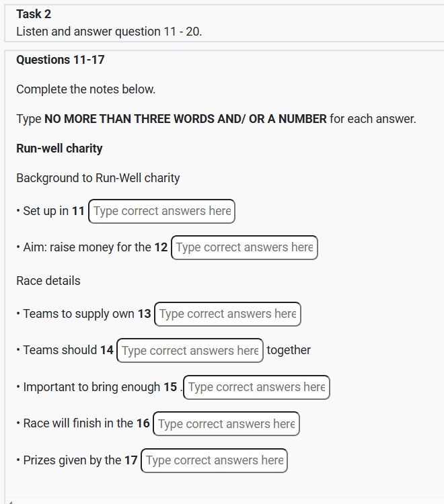The height and width of the screenshot is (504, 444).
Task: Click the scroll-left arrow at the bottom corner
Action: pos(9,501)
